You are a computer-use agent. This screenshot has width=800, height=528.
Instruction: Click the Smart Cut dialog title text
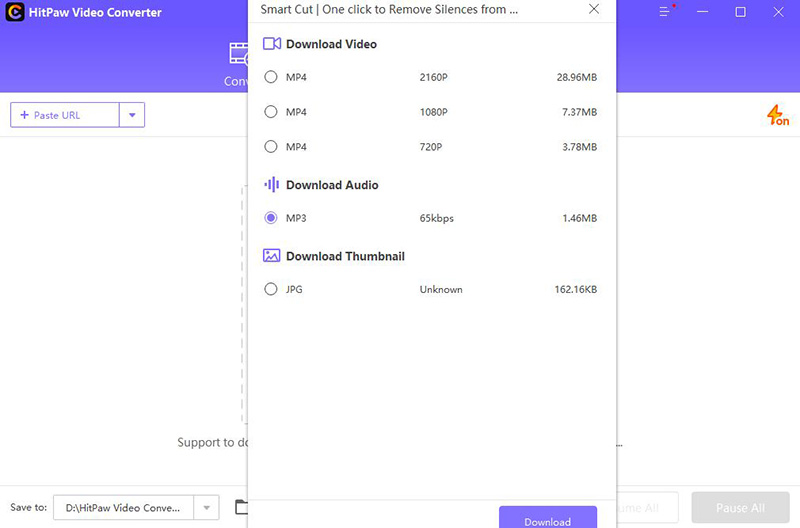(389, 9)
